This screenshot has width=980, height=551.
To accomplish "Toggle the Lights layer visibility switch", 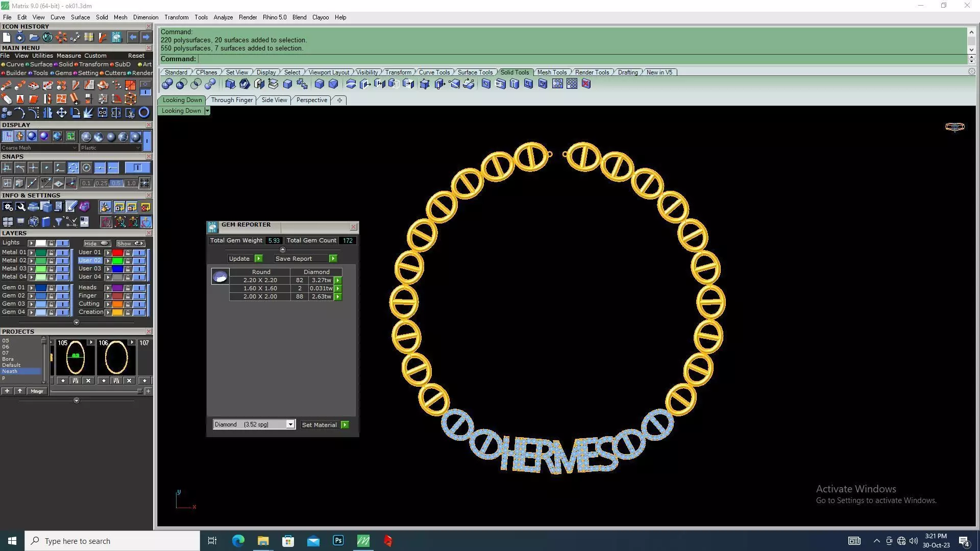I will click(63, 243).
